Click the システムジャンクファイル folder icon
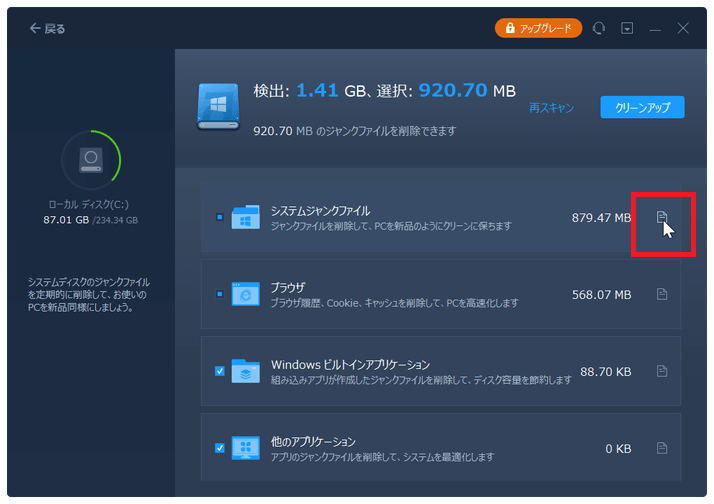 (x=245, y=217)
